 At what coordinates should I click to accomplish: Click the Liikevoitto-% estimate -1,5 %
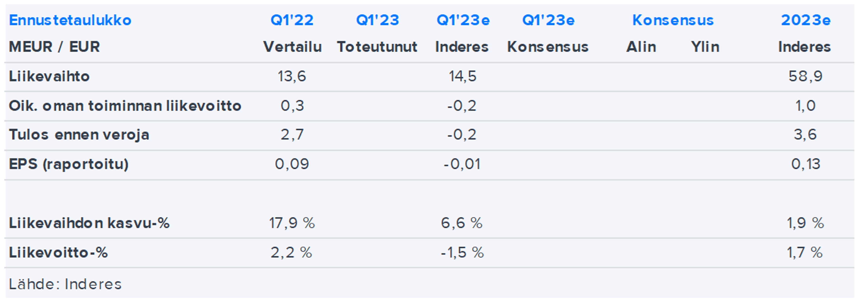pos(462,252)
